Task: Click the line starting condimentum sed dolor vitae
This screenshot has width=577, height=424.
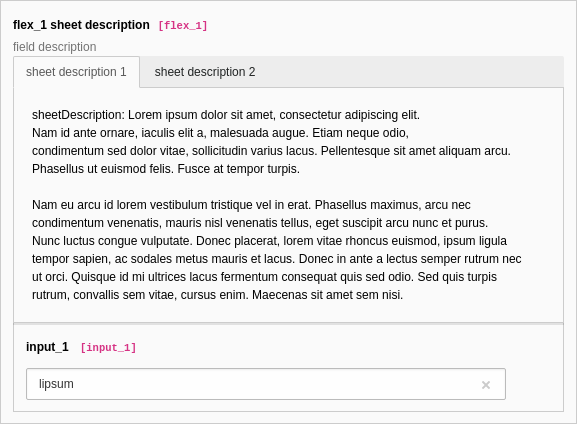Action: coord(271,151)
